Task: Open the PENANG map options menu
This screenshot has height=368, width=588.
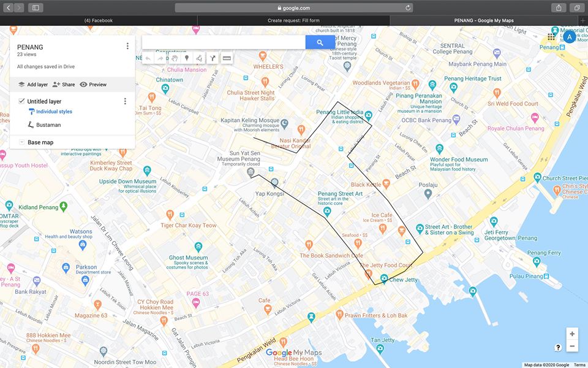Action: (127, 46)
